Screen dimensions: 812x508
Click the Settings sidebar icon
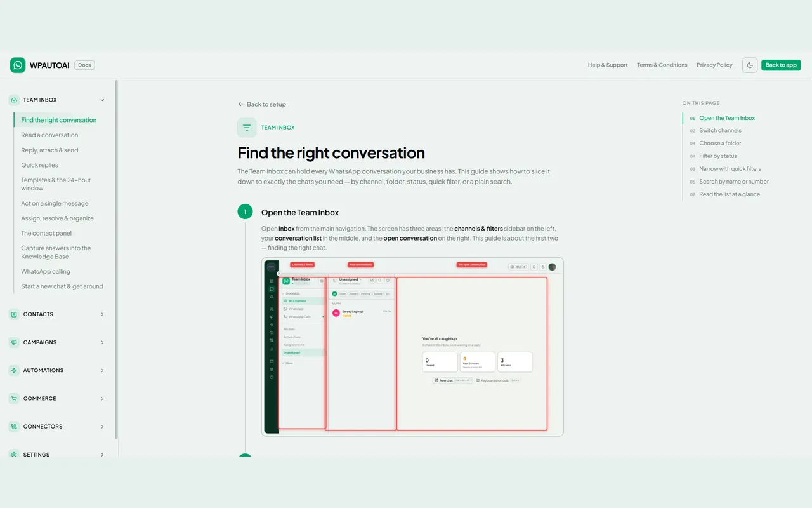tap(14, 454)
